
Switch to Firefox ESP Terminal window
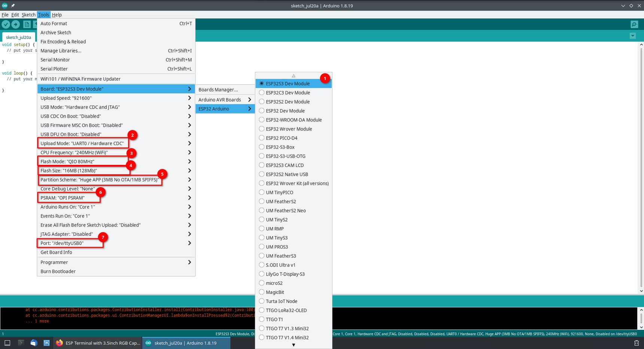click(98, 343)
